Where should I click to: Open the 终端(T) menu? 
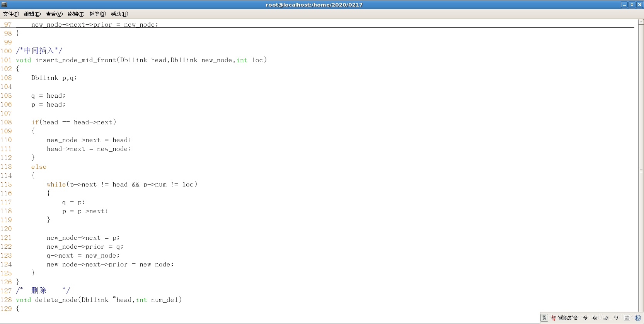coord(76,14)
